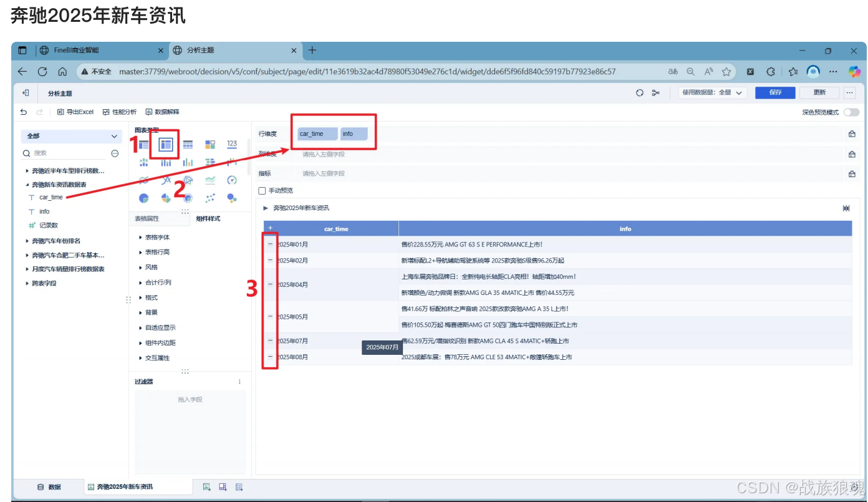Select 记录数 field in tree
Screen dimensions: 868x502
click(x=49, y=226)
